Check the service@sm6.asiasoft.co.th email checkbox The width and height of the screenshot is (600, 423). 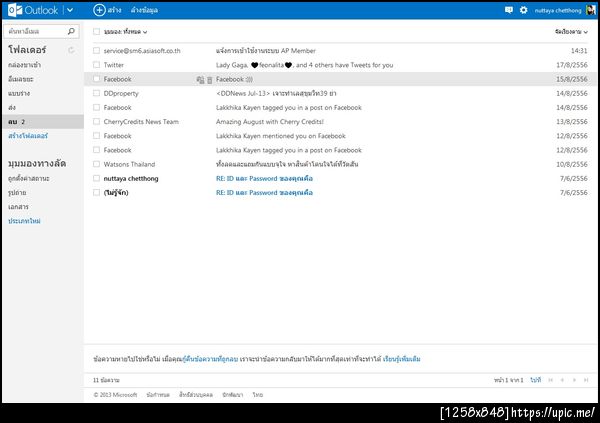[96, 51]
